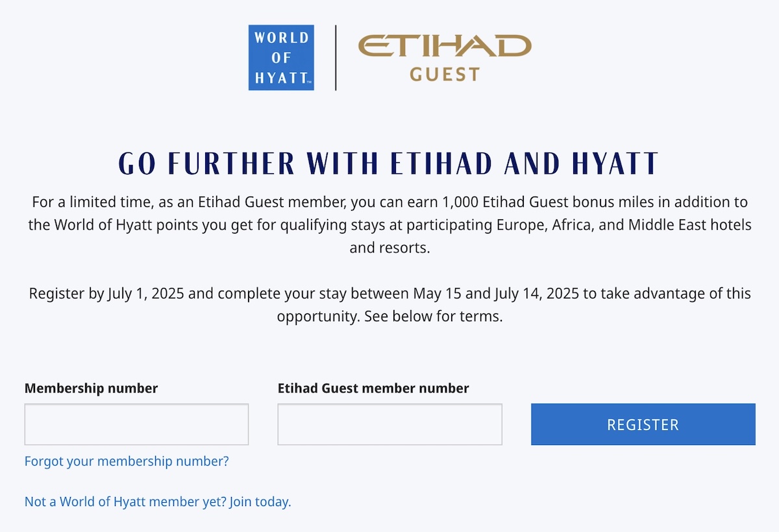
Task: Click the paragraph about 1,000 bonus miles
Action: click(389, 225)
